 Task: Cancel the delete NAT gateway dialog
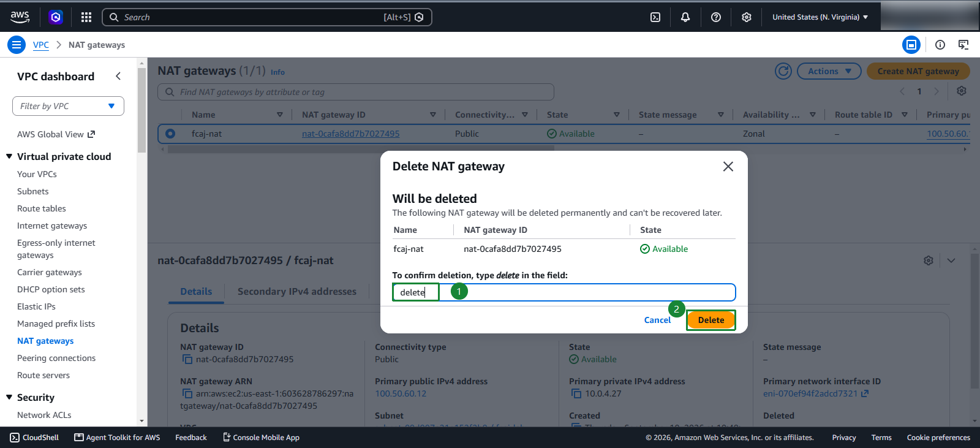[x=657, y=320]
